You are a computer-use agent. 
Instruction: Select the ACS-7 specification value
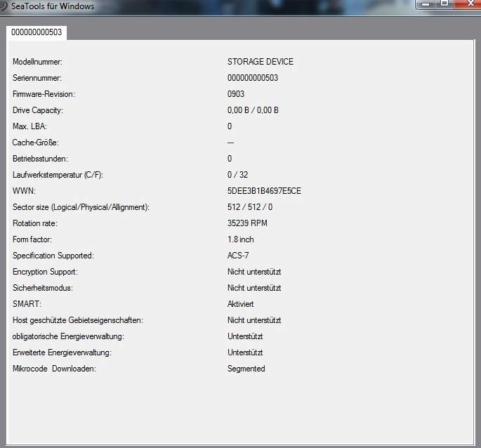point(238,256)
